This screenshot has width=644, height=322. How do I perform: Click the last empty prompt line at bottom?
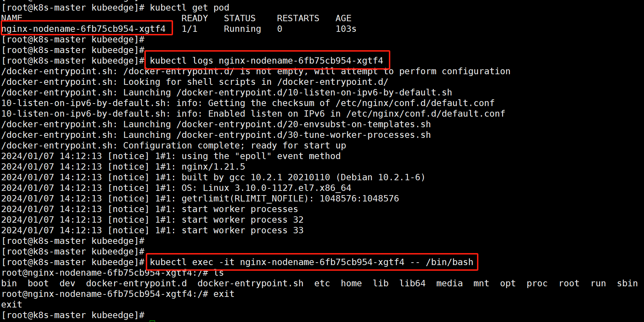pyautogui.click(x=73, y=315)
